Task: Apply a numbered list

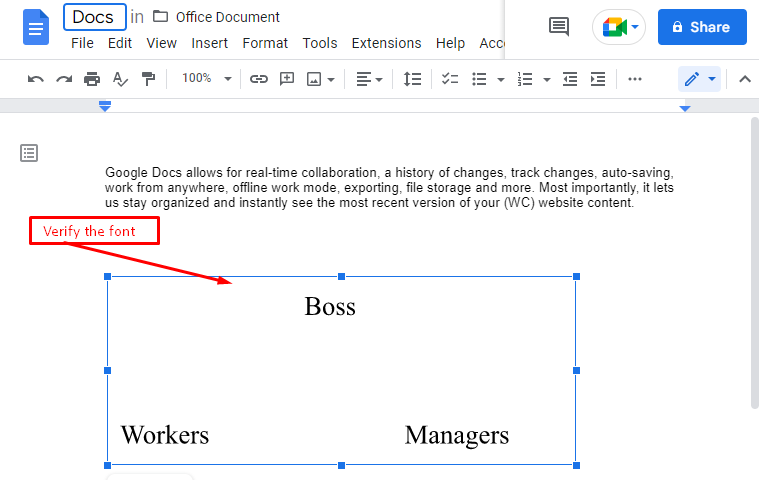Action: tap(525, 79)
